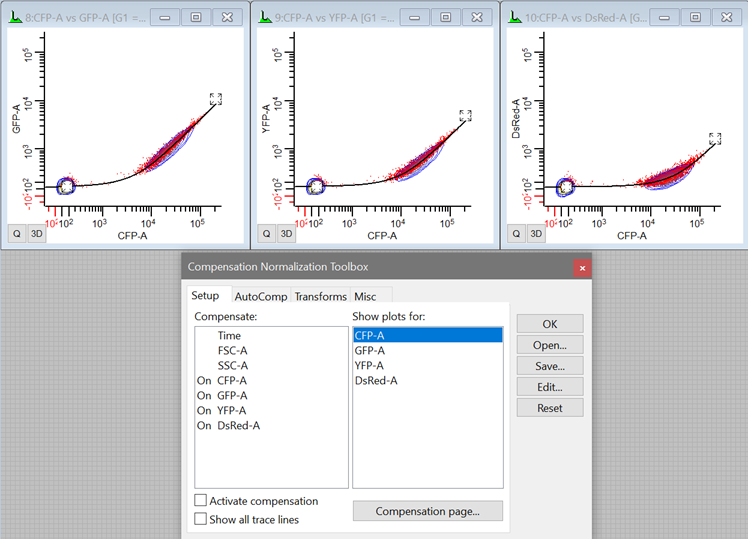The width and height of the screenshot is (748, 539).
Task: Select YFP-A in Show plots for list
Action: coord(371,365)
